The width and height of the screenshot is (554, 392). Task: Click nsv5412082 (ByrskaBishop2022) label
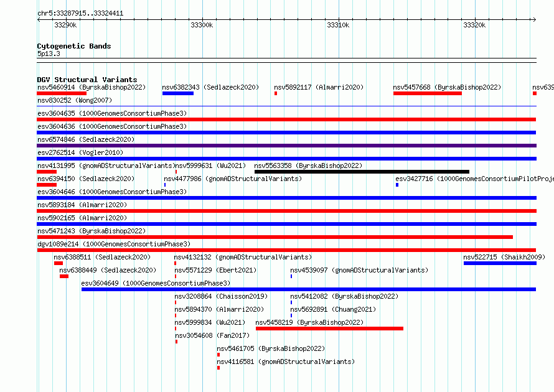pos(344,296)
